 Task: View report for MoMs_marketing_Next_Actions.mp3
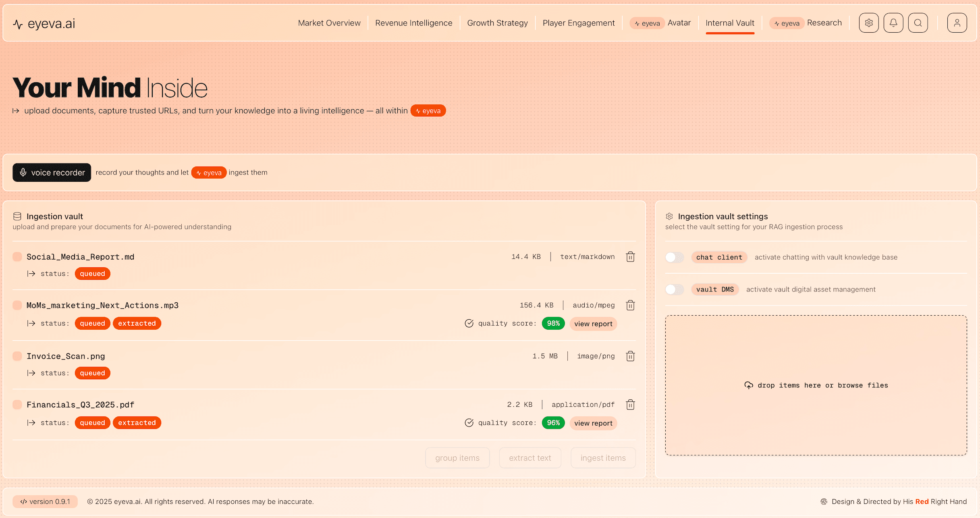click(x=593, y=323)
